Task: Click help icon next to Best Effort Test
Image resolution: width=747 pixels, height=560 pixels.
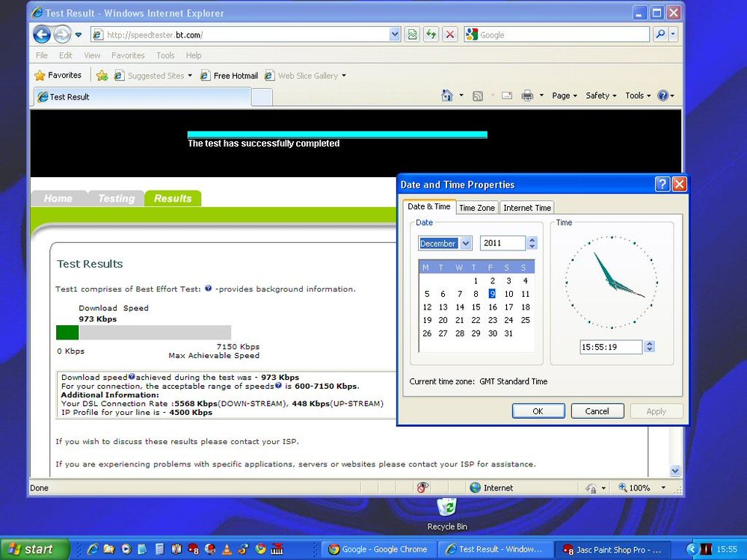Action: [x=208, y=288]
